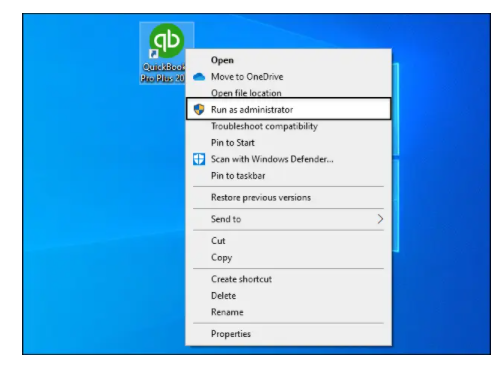Viewport: 500px width, 367px height.
Task: Click the OneDrive cloud icon in the menu
Action: [199, 77]
